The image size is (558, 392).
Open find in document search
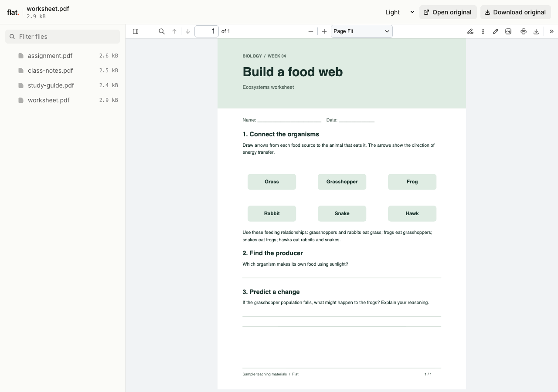coord(162,31)
